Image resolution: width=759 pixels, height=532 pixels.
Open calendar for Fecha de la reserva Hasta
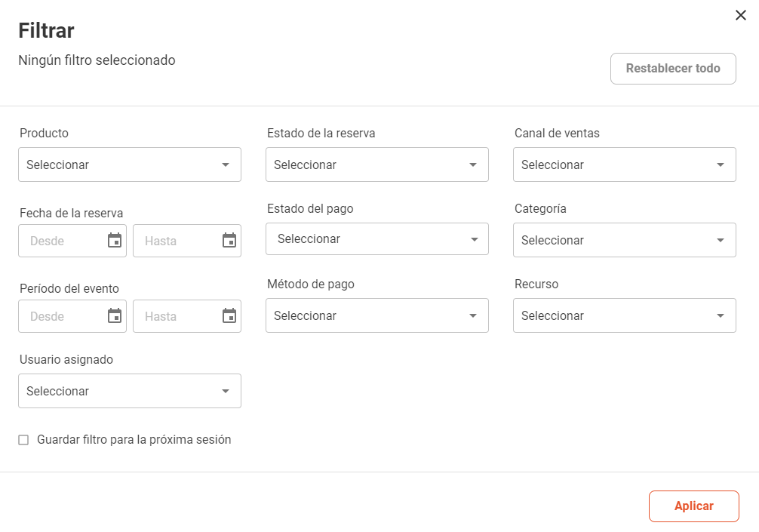tap(229, 241)
